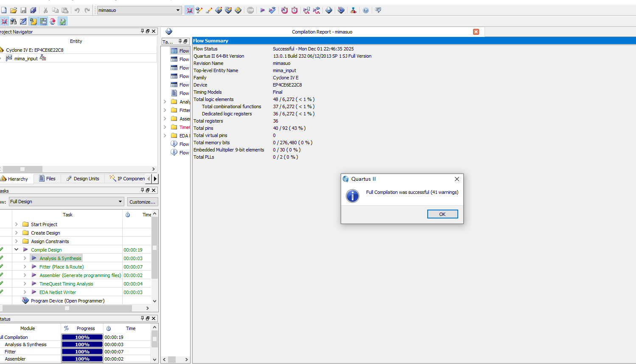Switch to the IP Components tab

pyautogui.click(x=127, y=179)
